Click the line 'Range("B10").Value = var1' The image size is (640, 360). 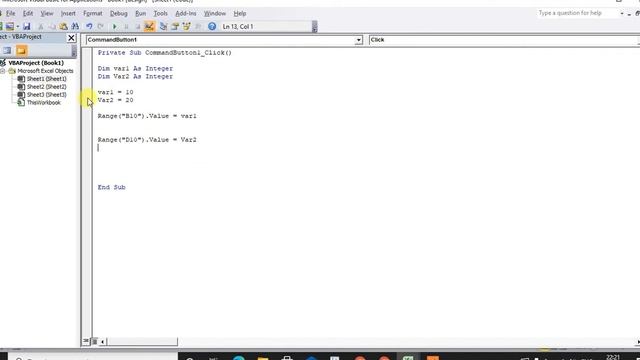pos(147,116)
